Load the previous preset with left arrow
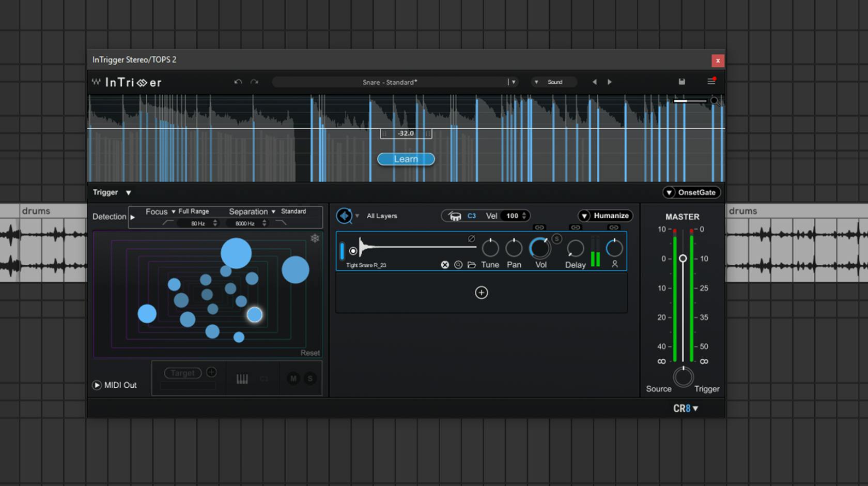Image resolution: width=868 pixels, height=486 pixels. click(x=594, y=82)
